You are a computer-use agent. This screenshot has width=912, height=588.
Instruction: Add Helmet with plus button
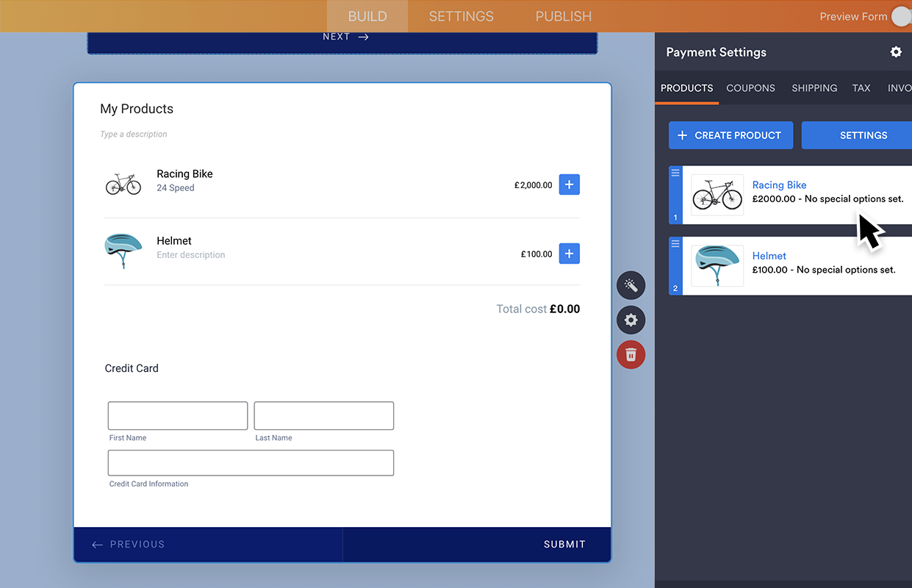569,254
